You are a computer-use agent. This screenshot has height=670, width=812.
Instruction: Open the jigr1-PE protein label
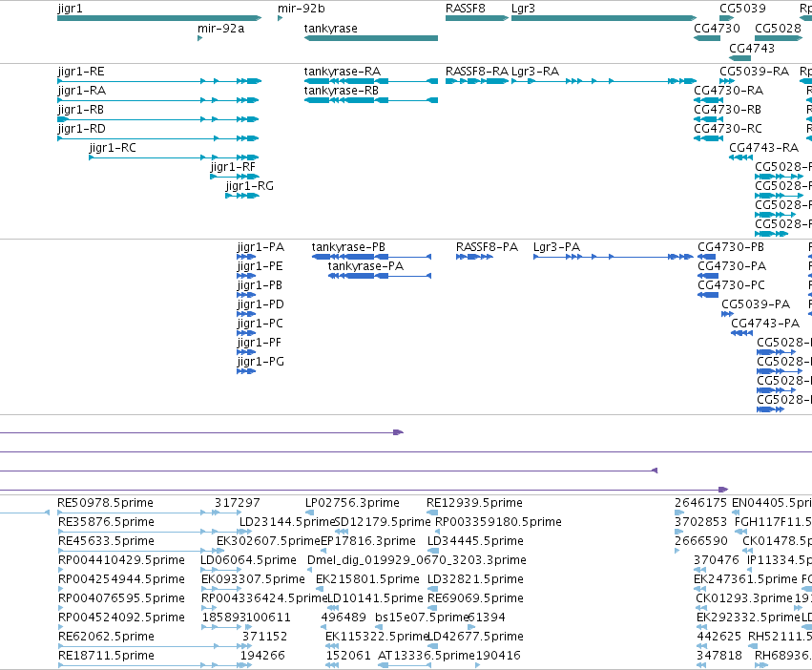point(260,266)
